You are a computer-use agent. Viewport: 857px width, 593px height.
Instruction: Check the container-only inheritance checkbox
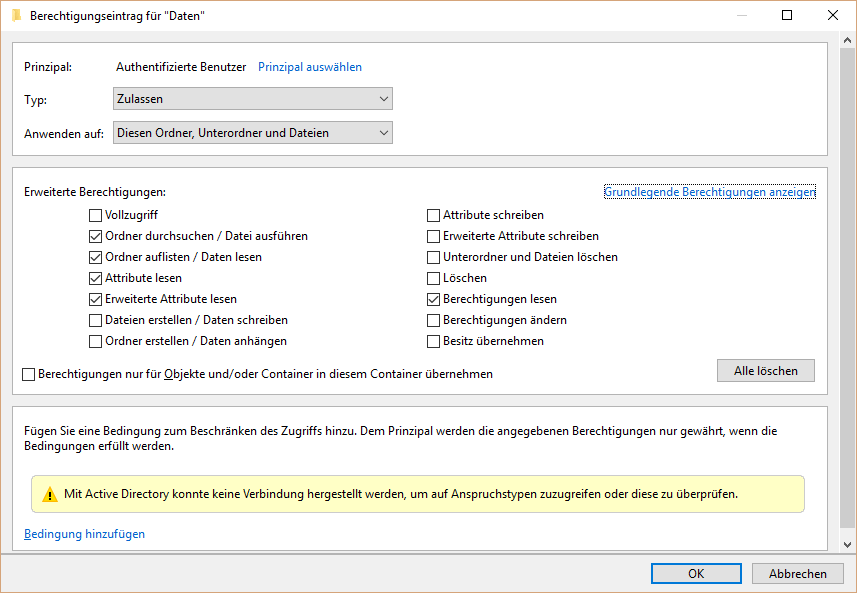coord(29,374)
